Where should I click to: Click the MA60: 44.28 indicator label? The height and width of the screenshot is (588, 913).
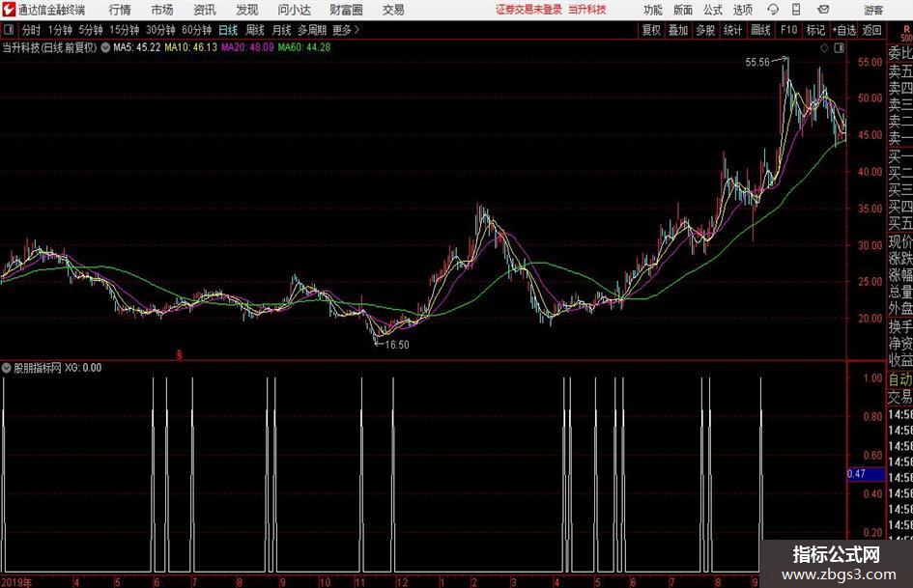coord(304,47)
